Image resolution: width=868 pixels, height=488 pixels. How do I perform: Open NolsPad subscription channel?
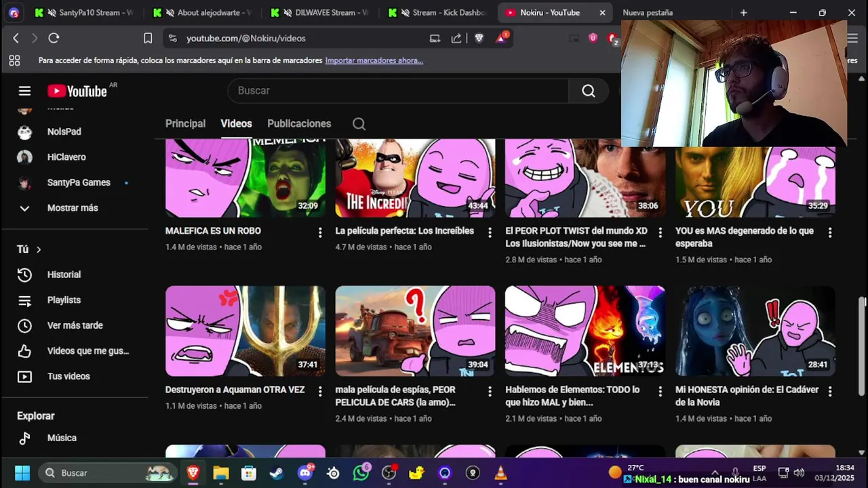pyautogui.click(x=75, y=131)
